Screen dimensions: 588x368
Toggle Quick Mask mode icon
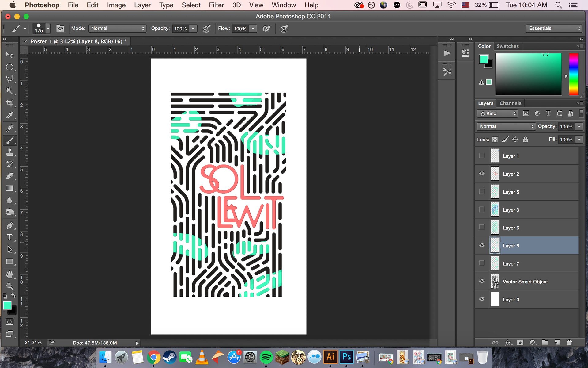[9, 322]
